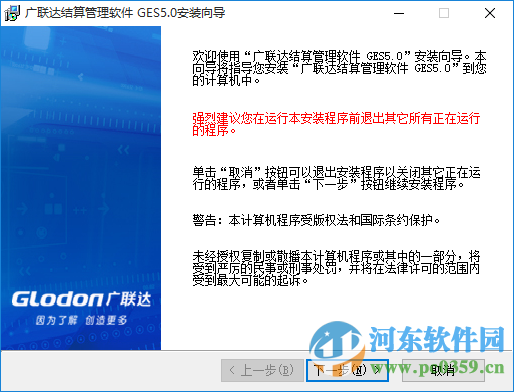Click the Glodon广联达 logo in side banner
514x392 pixels.
[82, 299]
